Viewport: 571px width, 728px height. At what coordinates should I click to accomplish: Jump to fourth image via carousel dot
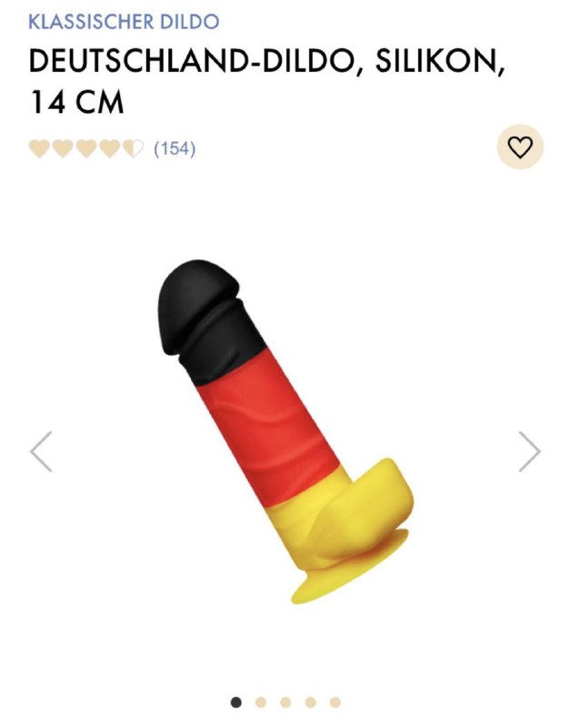310,702
